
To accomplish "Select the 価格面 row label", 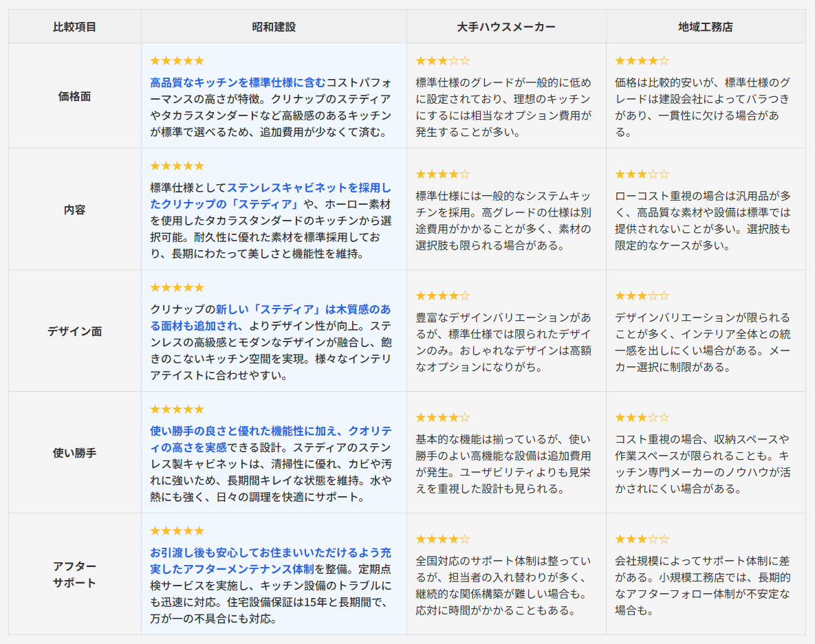I will 74,96.
